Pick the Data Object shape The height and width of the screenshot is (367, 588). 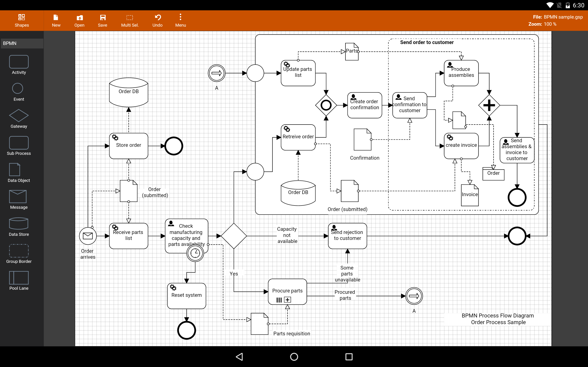14,170
